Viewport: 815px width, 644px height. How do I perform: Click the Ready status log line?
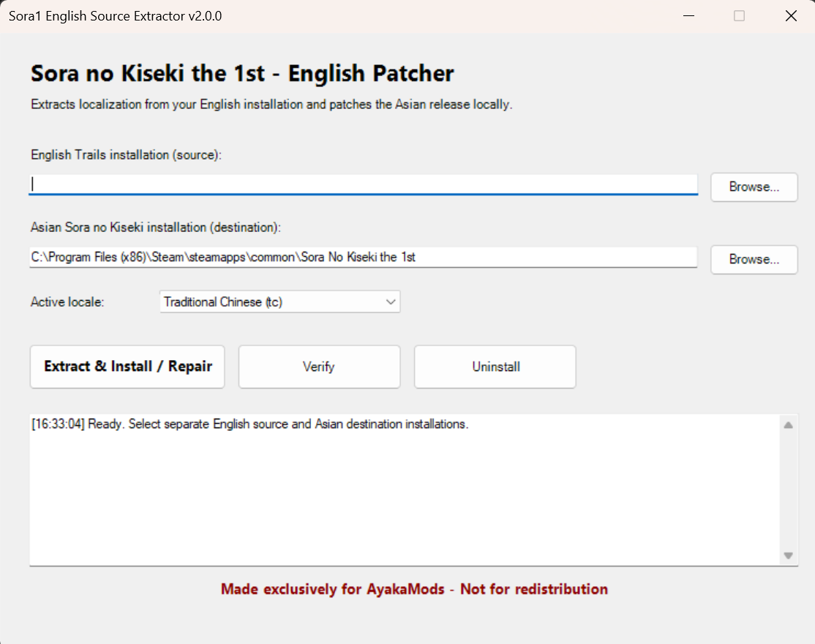pos(250,424)
